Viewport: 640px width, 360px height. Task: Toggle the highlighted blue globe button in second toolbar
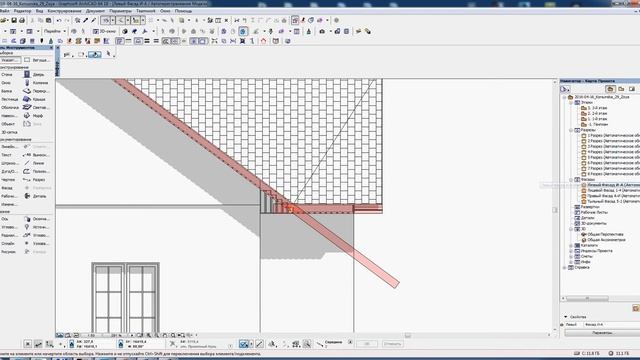pyautogui.click(x=243, y=31)
